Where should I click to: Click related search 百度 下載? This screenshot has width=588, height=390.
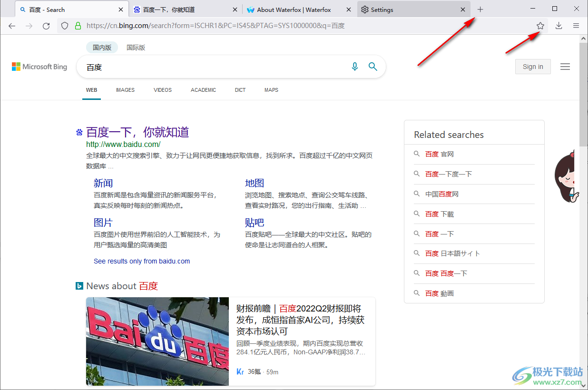pyautogui.click(x=440, y=214)
